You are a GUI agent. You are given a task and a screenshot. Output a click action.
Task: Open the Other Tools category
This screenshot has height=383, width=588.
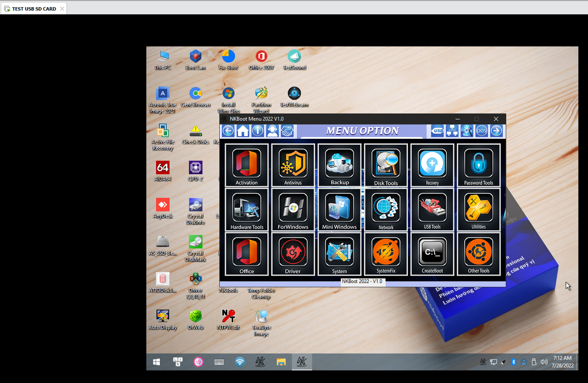click(479, 254)
